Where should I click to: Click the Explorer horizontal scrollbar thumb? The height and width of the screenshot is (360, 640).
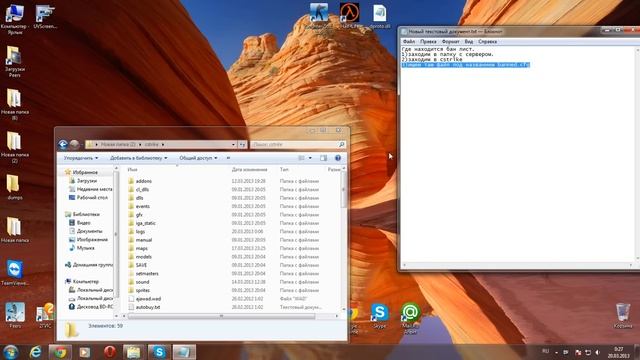click(x=221, y=316)
